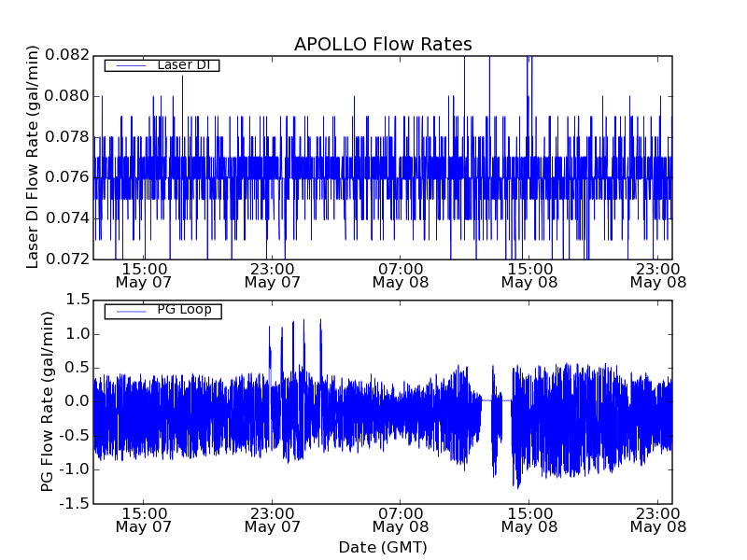The width and height of the screenshot is (747, 560).
Task: Click the -1.5 tick on the PG chart
Action: [75, 503]
